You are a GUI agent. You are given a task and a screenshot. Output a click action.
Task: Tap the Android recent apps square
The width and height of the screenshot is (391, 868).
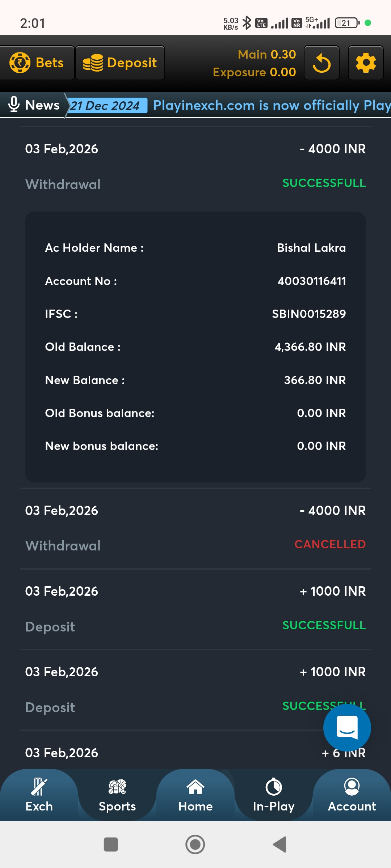coord(111,844)
